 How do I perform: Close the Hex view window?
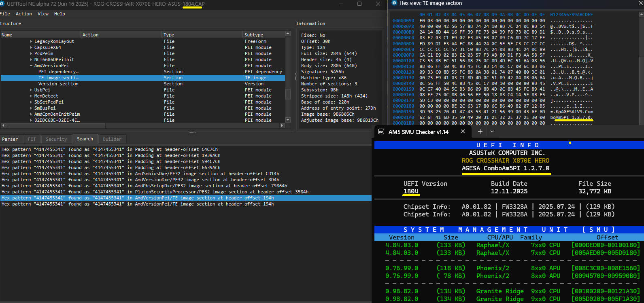tap(640, 3)
